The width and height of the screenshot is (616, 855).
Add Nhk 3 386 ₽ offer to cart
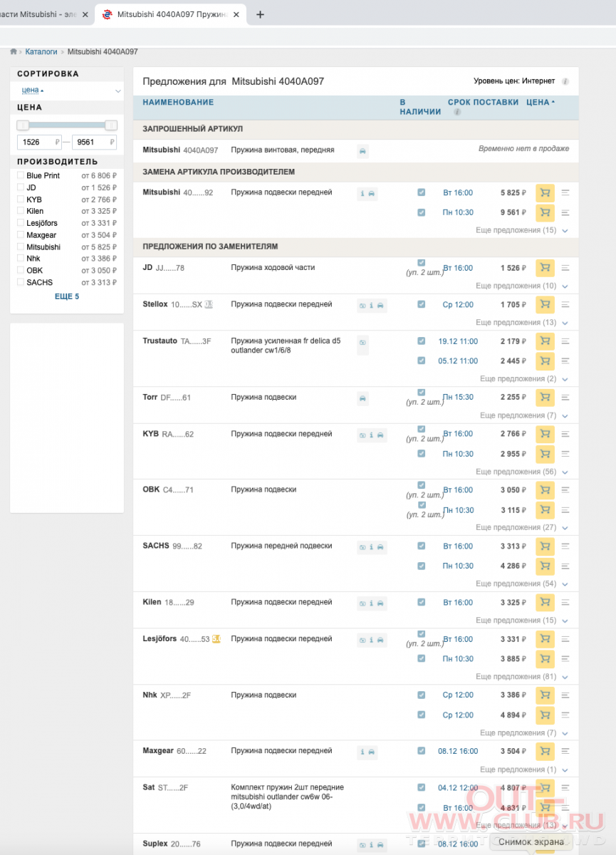545,695
